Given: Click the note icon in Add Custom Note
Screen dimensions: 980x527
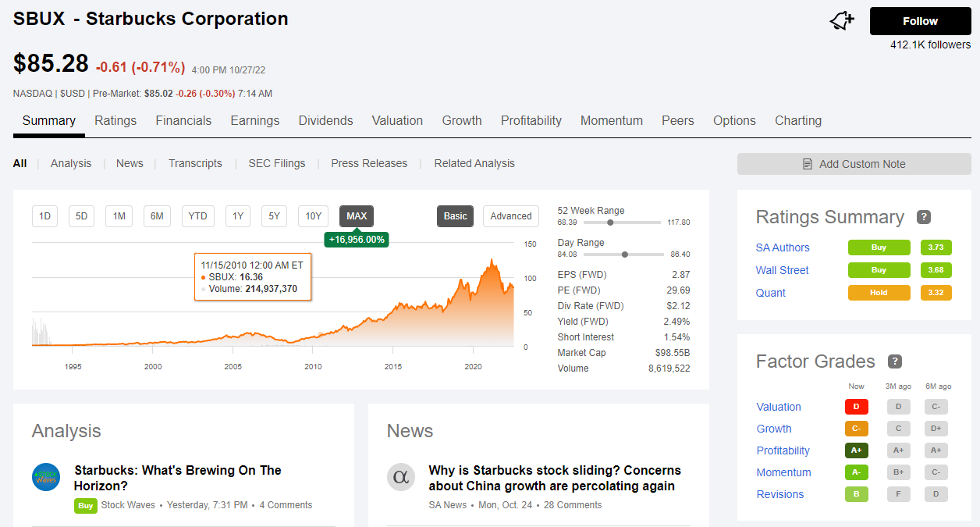Looking at the screenshot, I should coord(808,164).
